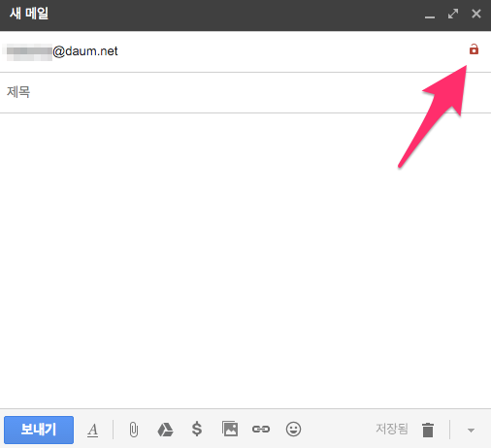491x448 pixels.
Task: Click the 제목 subject input field
Action: pos(245,92)
